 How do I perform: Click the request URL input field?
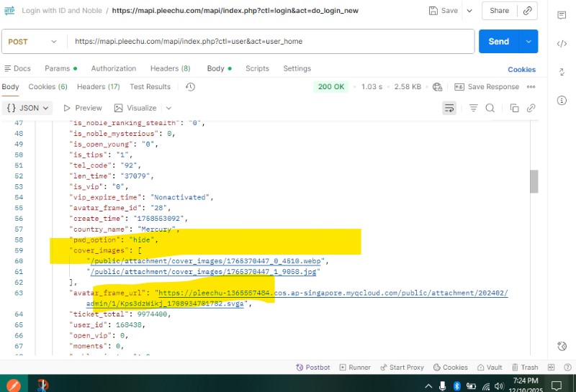pyautogui.click(x=270, y=42)
